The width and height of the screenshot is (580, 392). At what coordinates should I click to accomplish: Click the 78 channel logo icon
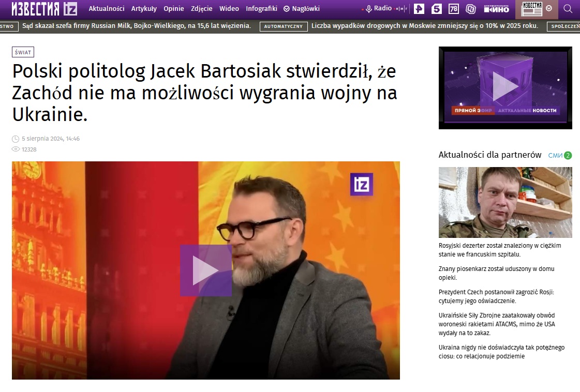point(453,8)
